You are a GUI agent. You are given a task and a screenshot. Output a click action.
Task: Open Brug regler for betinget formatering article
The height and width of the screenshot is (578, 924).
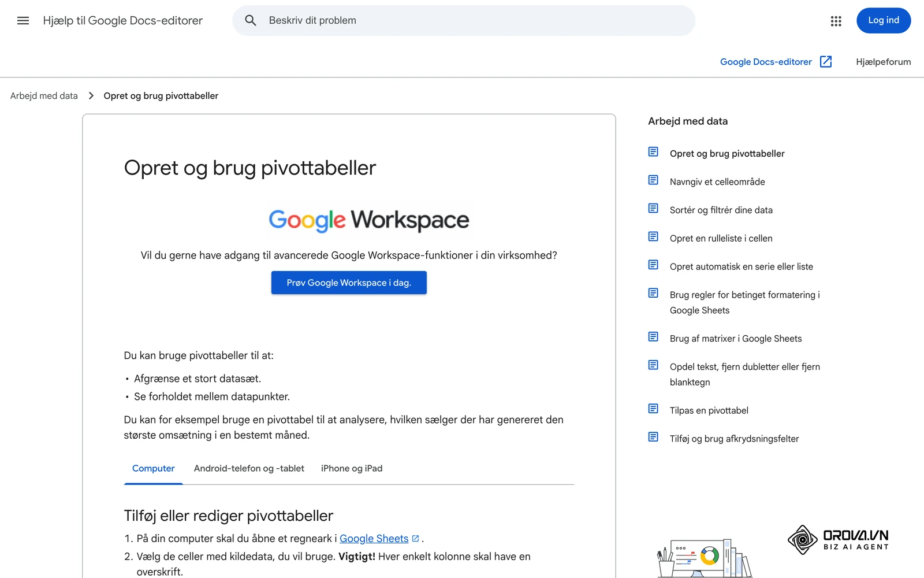coord(744,302)
